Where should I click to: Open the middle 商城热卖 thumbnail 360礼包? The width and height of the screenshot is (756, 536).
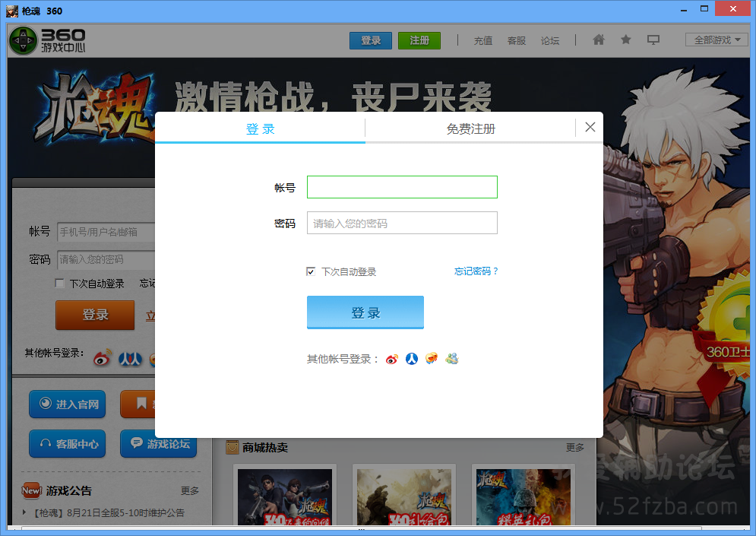coord(404,496)
